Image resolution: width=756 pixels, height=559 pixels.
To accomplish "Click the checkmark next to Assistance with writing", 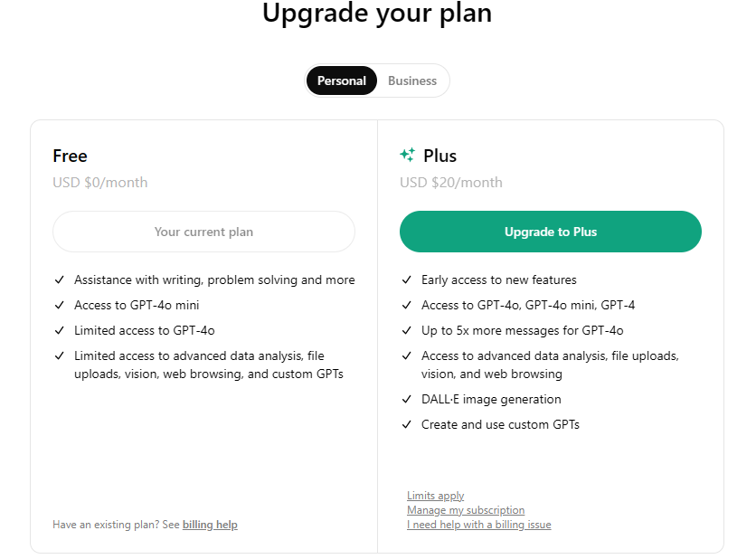I will [x=59, y=280].
